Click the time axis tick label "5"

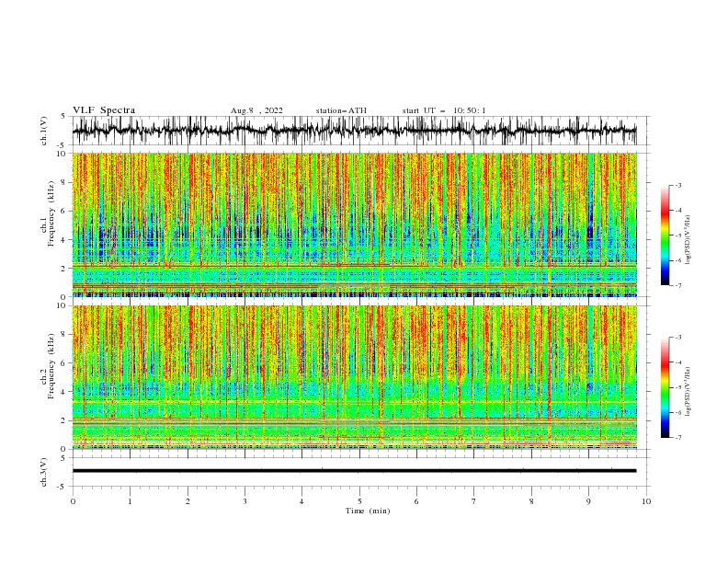tap(359, 501)
